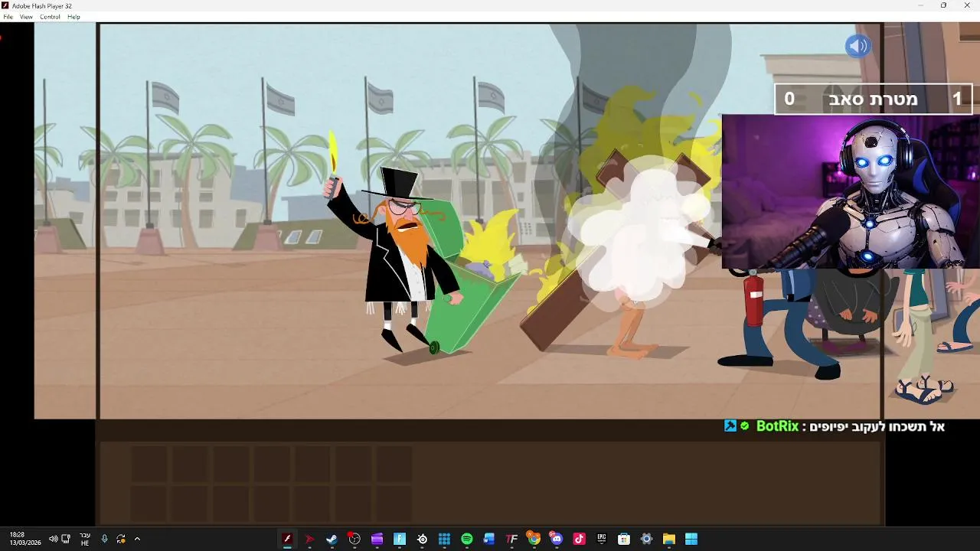Open Epic Games Launcher from taskbar
Image resolution: width=980 pixels, height=551 pixels.
click(x=601, y=539)
